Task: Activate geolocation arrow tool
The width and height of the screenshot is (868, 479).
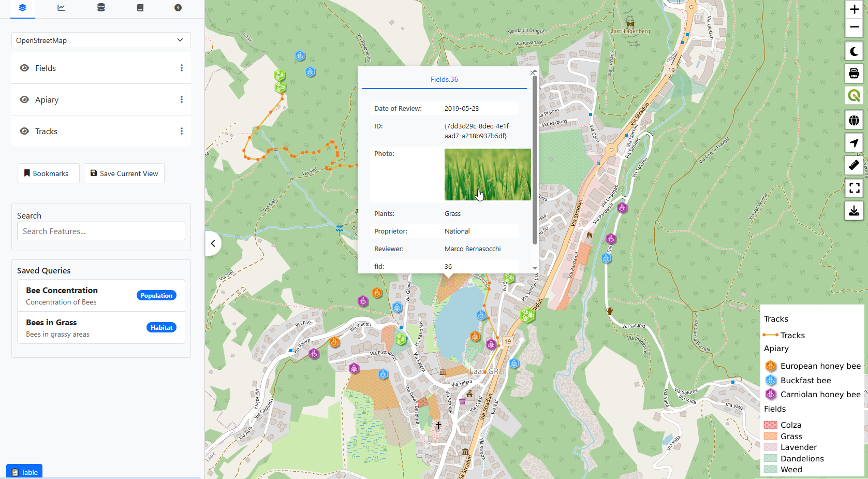Action: point(854,143)
